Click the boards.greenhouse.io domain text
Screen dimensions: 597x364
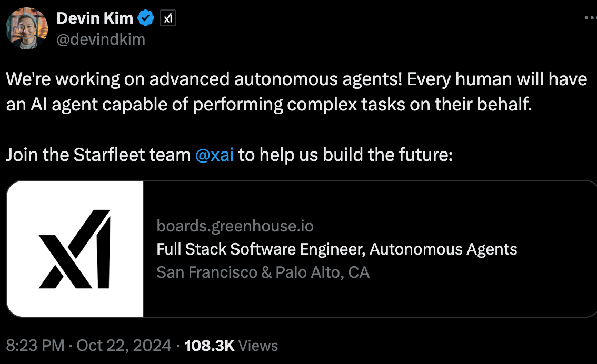point(235,226)
